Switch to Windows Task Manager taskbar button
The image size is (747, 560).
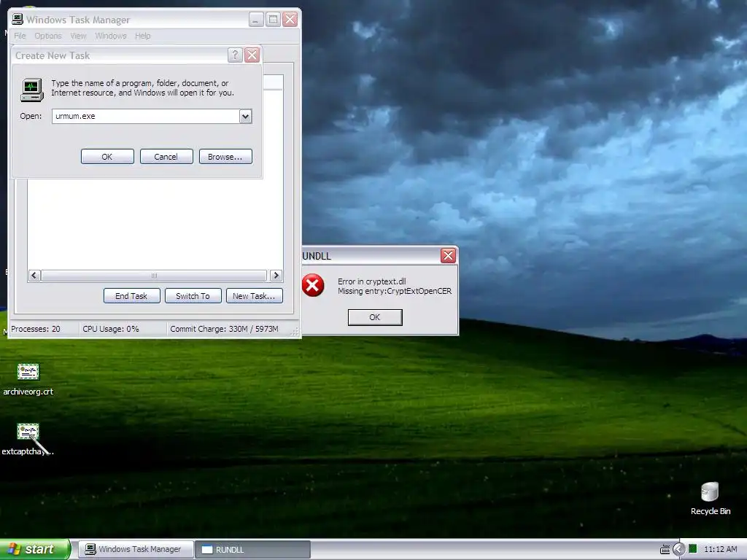tap(136, 549)
